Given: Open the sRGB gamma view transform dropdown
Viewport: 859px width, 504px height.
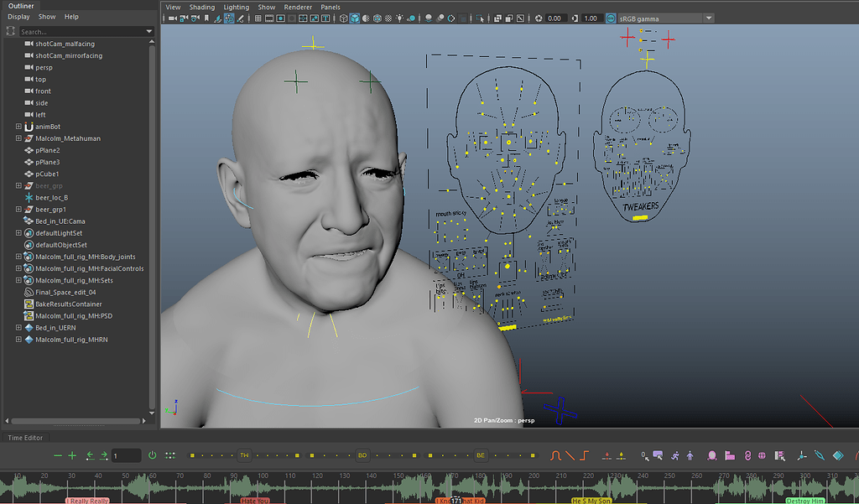Looking at the screenshot, I should [709, 18].
